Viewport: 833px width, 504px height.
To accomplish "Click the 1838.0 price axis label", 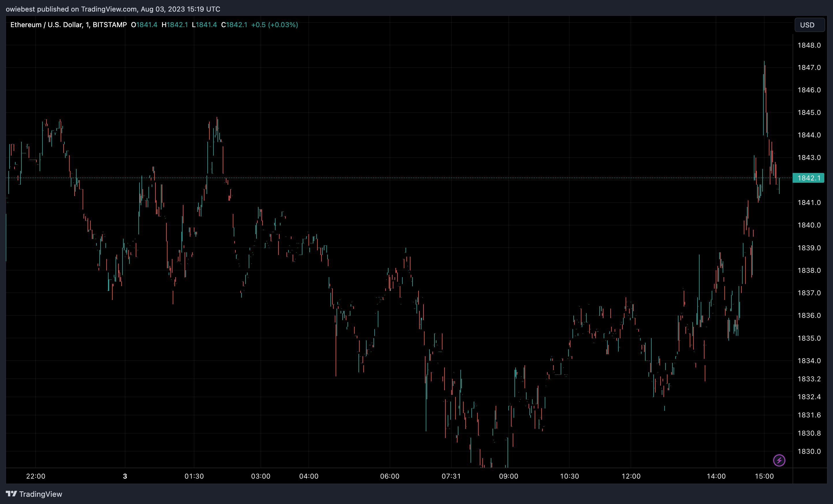I will coord(809,270).
